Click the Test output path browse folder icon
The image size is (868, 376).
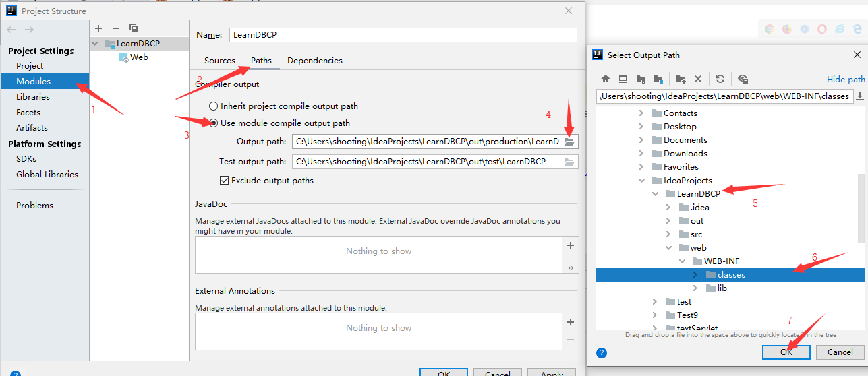click(569, 162)
